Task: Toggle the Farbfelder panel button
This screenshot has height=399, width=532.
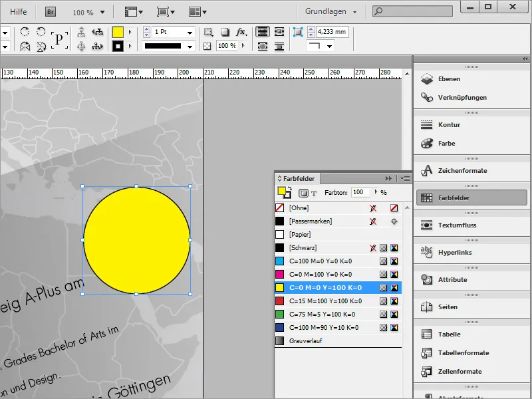Action: [471, 198]
